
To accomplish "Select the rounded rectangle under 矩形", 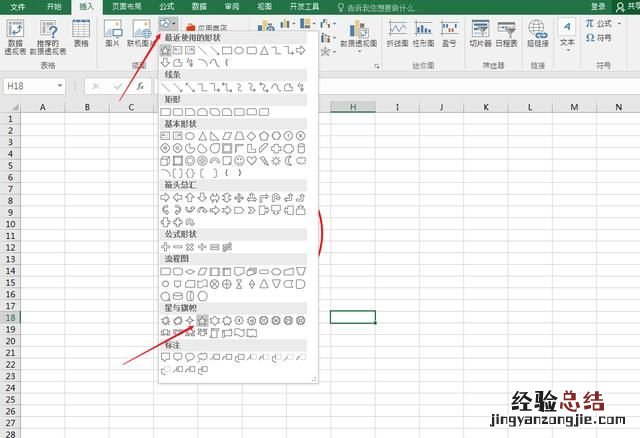I will point(178,111).
